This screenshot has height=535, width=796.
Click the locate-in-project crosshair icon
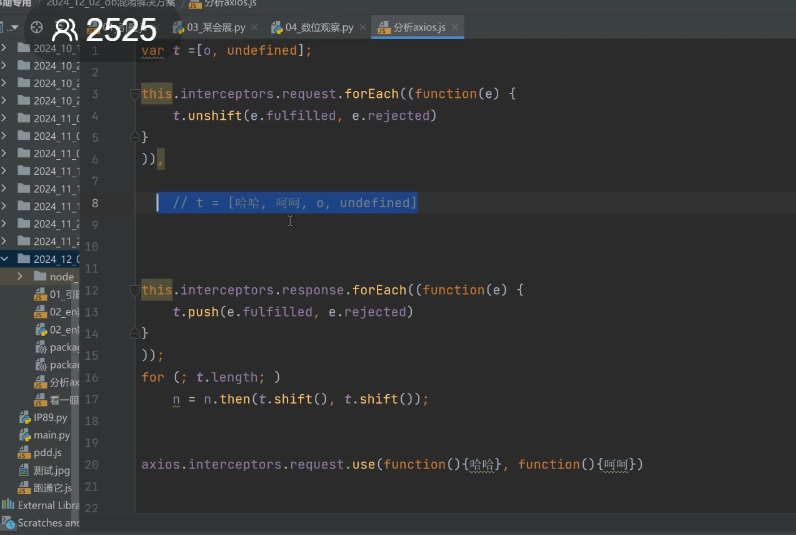pyautogui.click(x=37, y=27)
